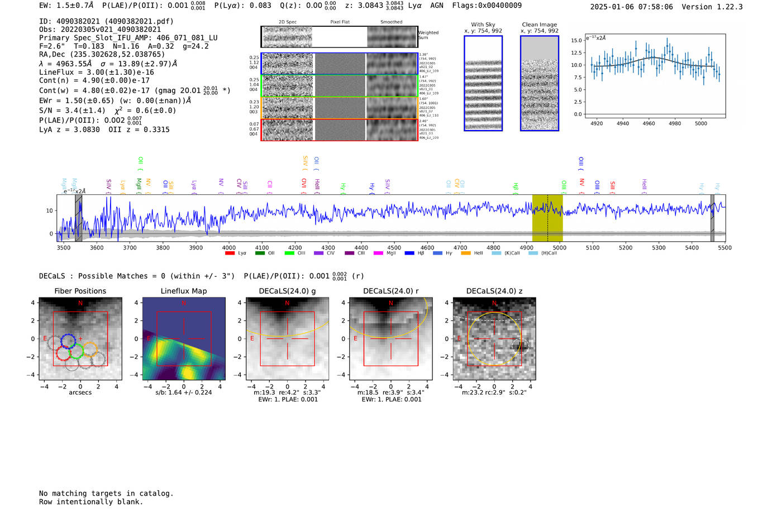The width and height of the screenshot is (782, 532).
Task: Click the EWr = 1.50(±0.65) line
Action: 115,100
